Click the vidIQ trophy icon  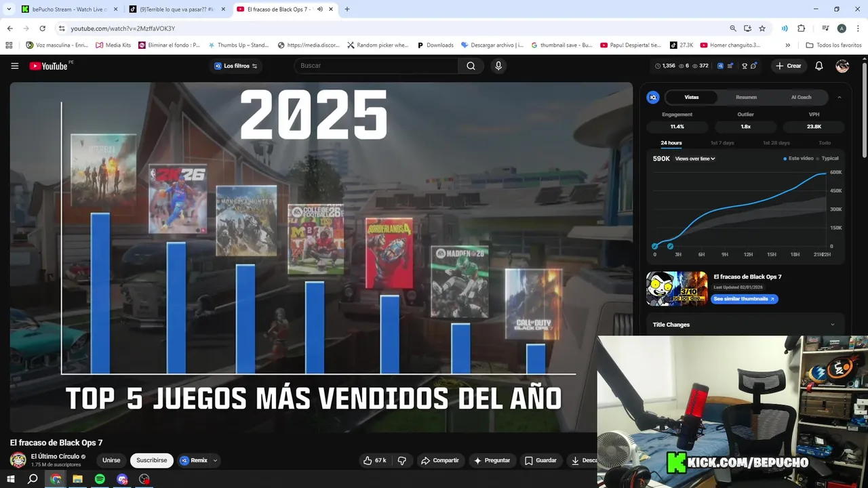point(745,66)
